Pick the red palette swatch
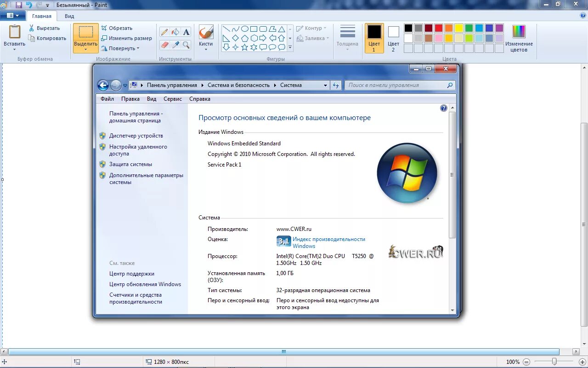Screen dimensions: 588x368 tap(439, 28)
